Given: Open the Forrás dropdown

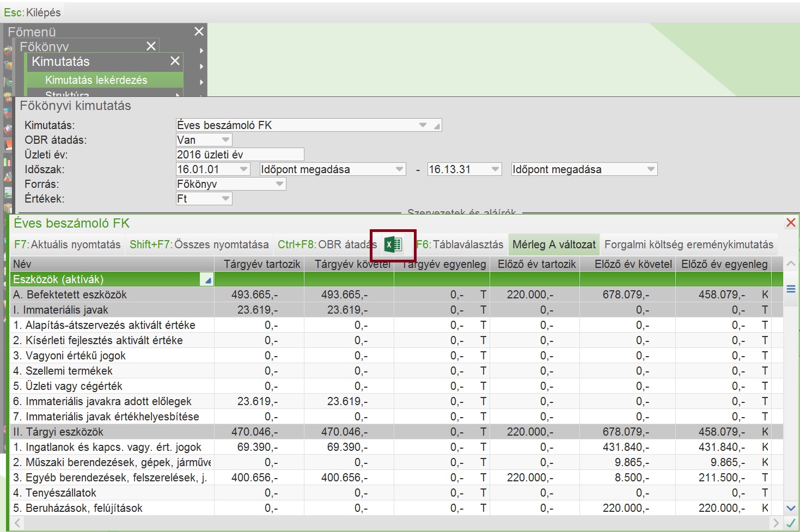Looking at the screenshot, I should click(x=279, y=184).
